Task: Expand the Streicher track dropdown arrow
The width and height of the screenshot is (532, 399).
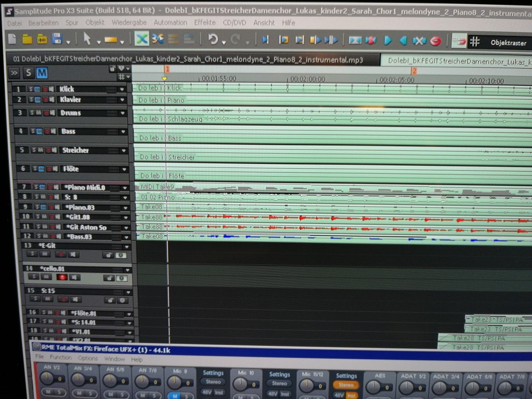Action: point(123,150)
